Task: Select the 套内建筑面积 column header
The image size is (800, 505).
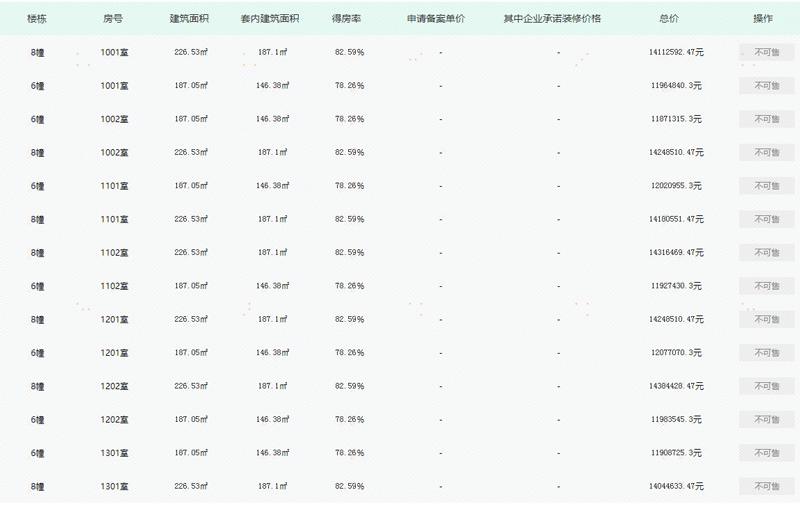Action: (x=272, y=19)
